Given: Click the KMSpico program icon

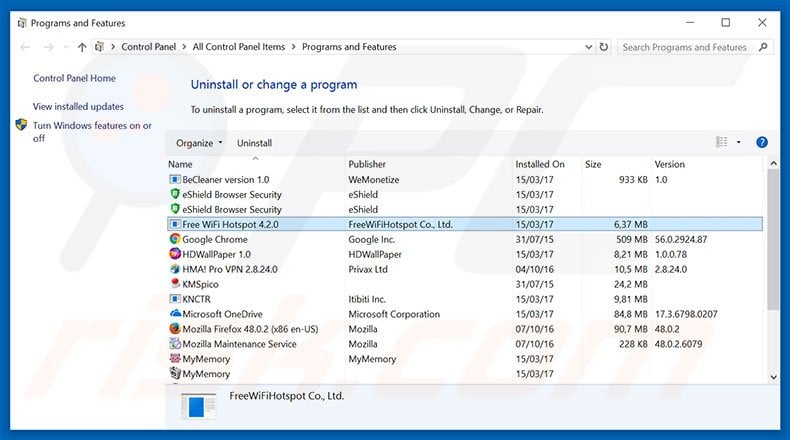Looking at the screenshot, I should [x=175, y=284].
